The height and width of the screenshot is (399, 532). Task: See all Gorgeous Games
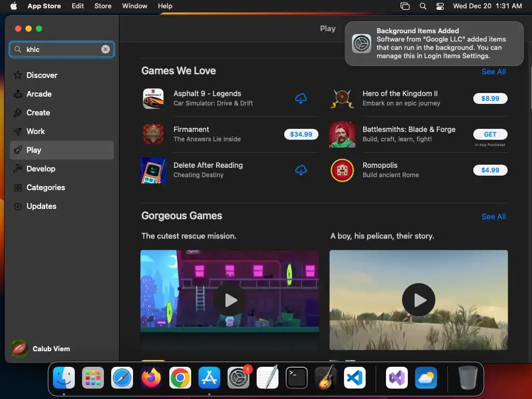click(494, 217)
